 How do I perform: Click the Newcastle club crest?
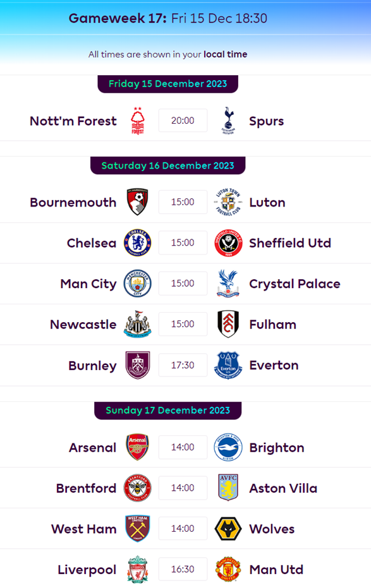138,324
